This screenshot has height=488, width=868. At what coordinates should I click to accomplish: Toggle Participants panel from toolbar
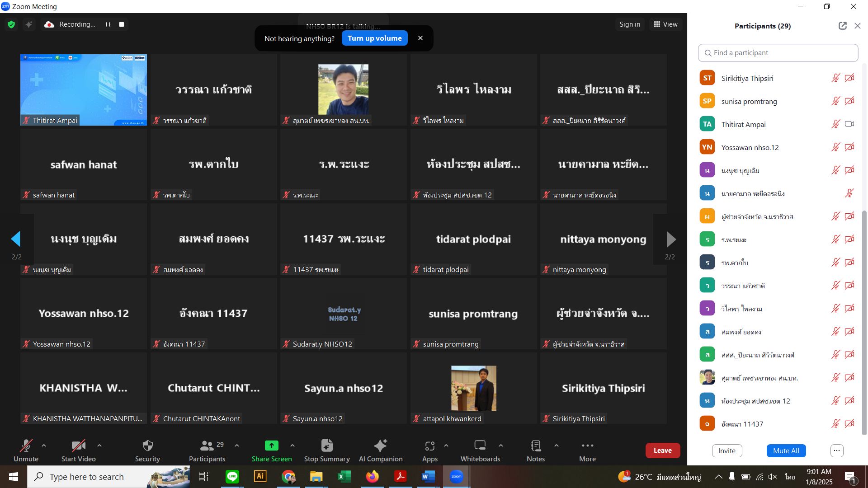click(207, 450)
